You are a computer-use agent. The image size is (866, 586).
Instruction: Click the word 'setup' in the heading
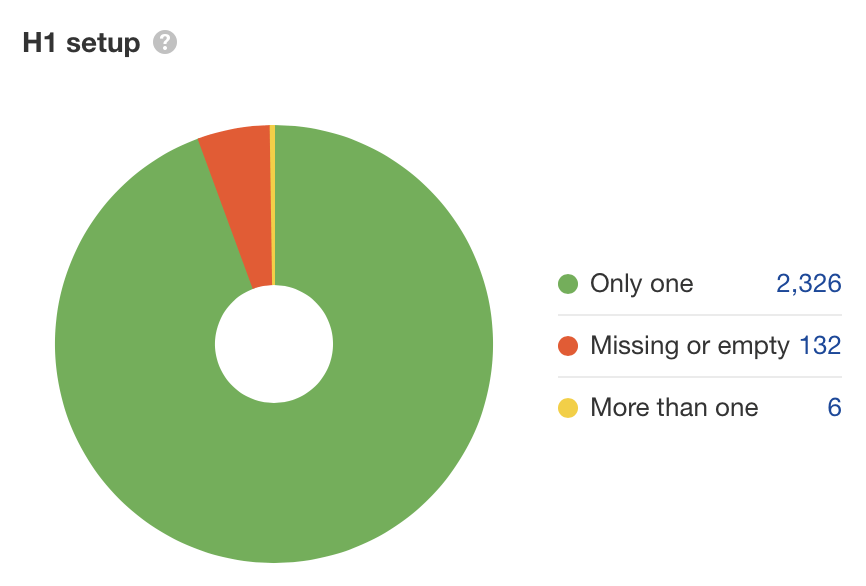point(103,45)
